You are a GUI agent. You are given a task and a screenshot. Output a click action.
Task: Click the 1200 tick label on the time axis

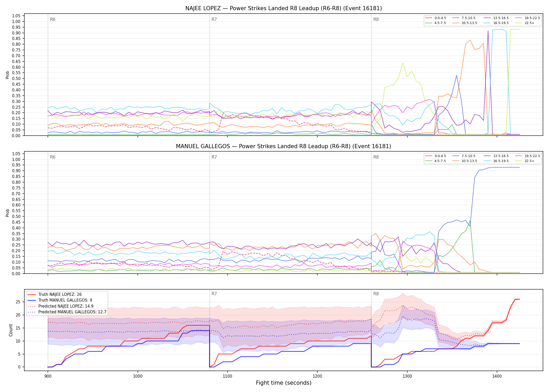click(317, 376)
